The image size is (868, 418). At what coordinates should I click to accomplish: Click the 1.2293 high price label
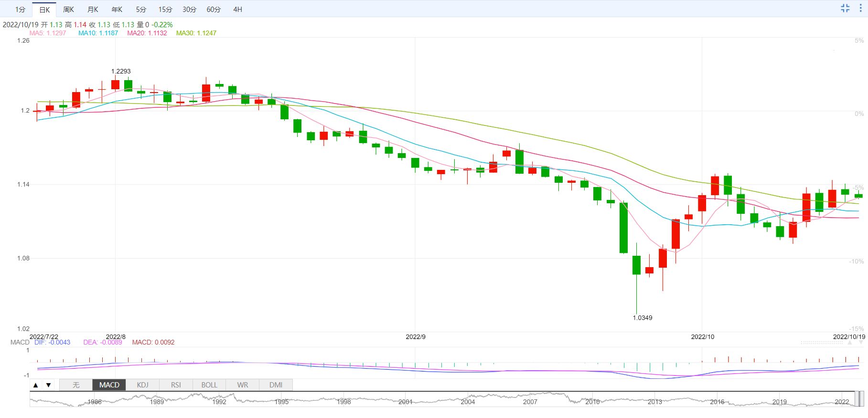pyautogui.click(x=121, y=71)
